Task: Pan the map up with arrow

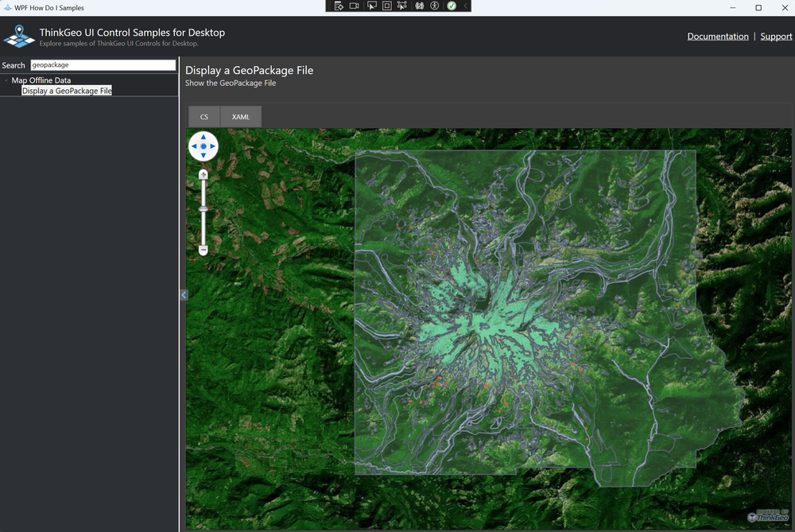Action: pyautogui.click(x=204, y=137)
